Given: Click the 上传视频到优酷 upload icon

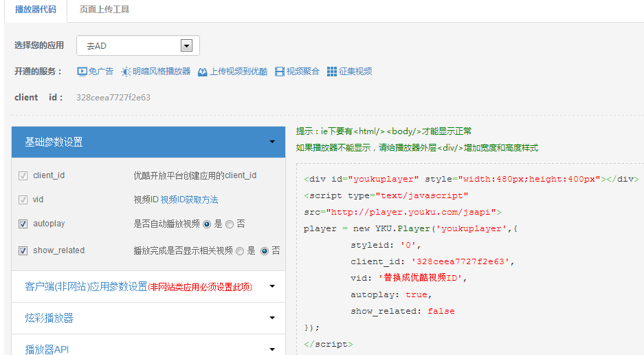Looking at the screenshot, I should (x=203, y=72).
